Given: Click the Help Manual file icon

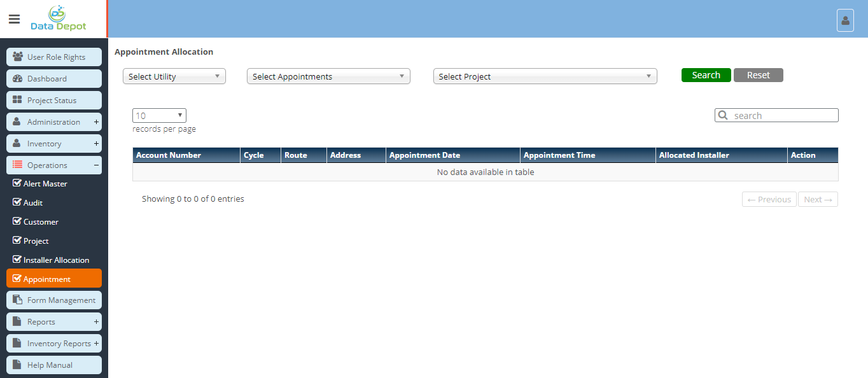Looking at the screenshot, I should (x=18, y=365).
